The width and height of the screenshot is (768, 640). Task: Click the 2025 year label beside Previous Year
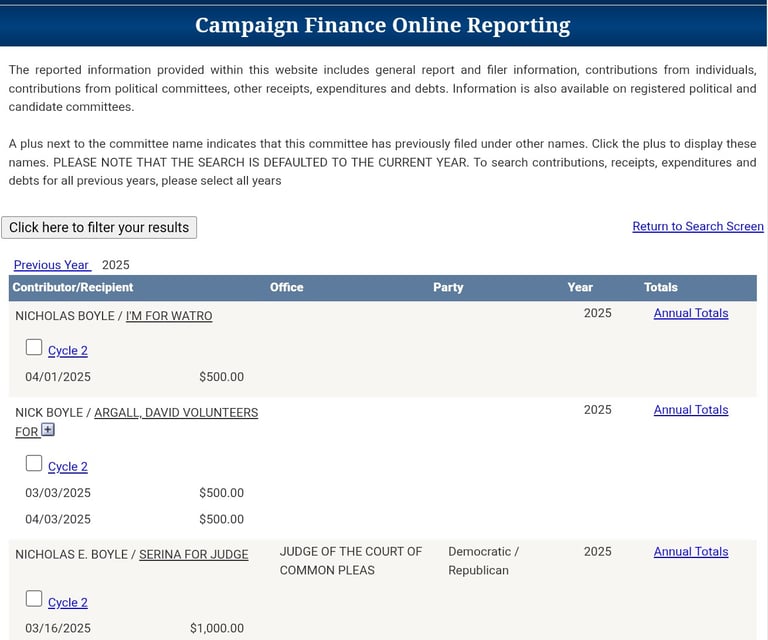[116, 265]
